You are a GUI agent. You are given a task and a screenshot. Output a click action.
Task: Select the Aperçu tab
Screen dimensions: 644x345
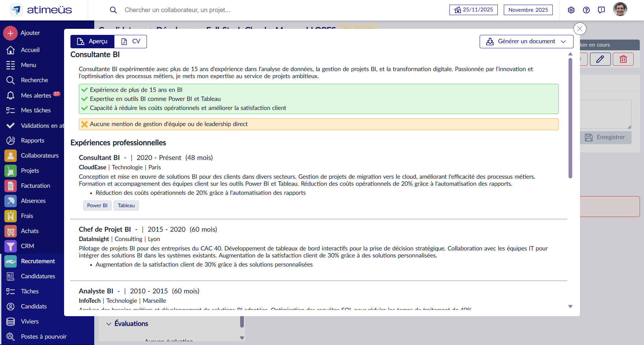pos(92,41)
